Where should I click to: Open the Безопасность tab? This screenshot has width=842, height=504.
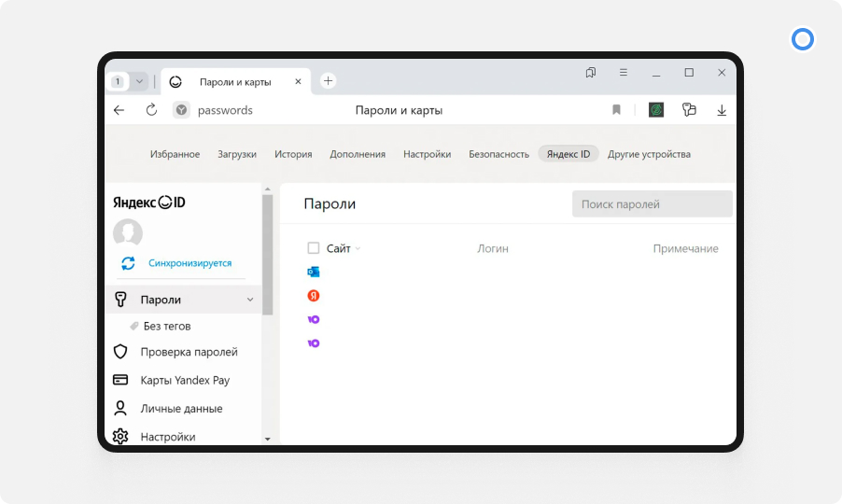click(498, 154)
